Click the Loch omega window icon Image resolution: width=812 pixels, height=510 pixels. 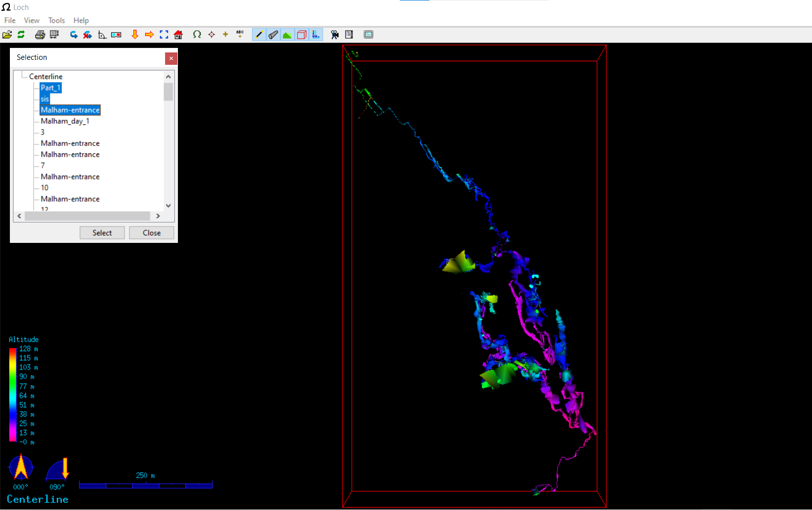point(6,7)
